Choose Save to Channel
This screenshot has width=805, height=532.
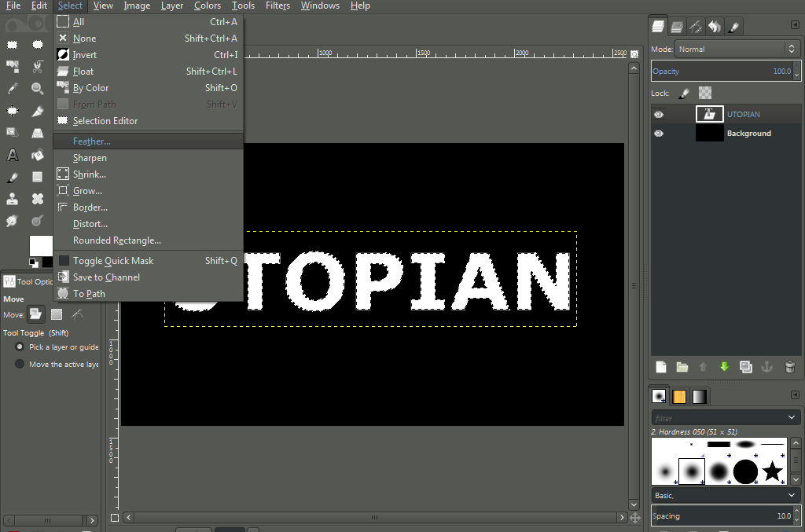tap(148, 277)
